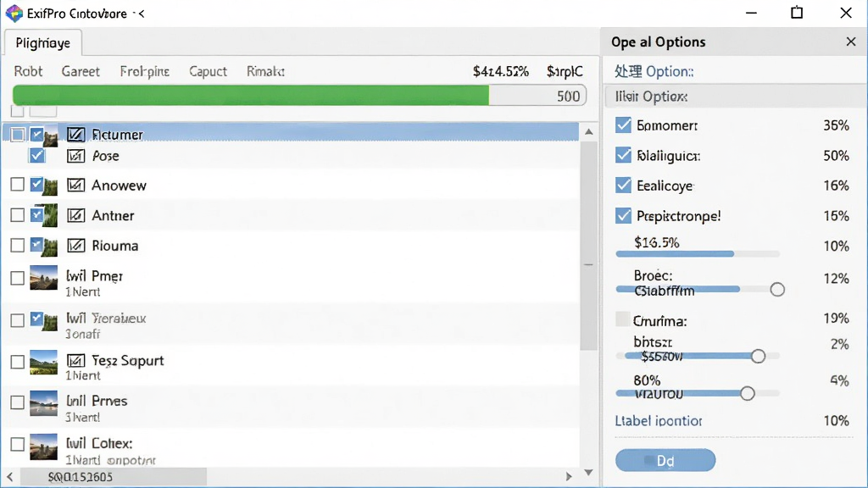868x488 pixels.
Task: Open the Iwil Cohex photo thumbnail
Action: click(x=44, y=446)
